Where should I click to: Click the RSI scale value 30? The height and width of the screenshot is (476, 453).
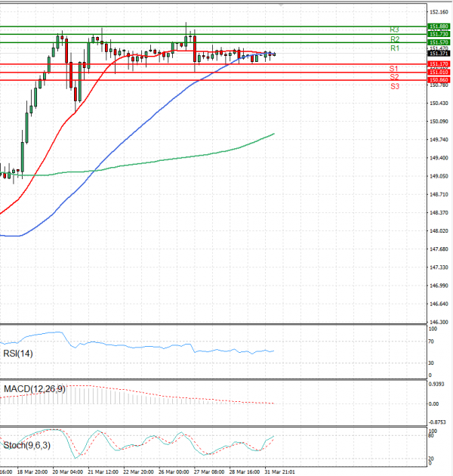430,363
